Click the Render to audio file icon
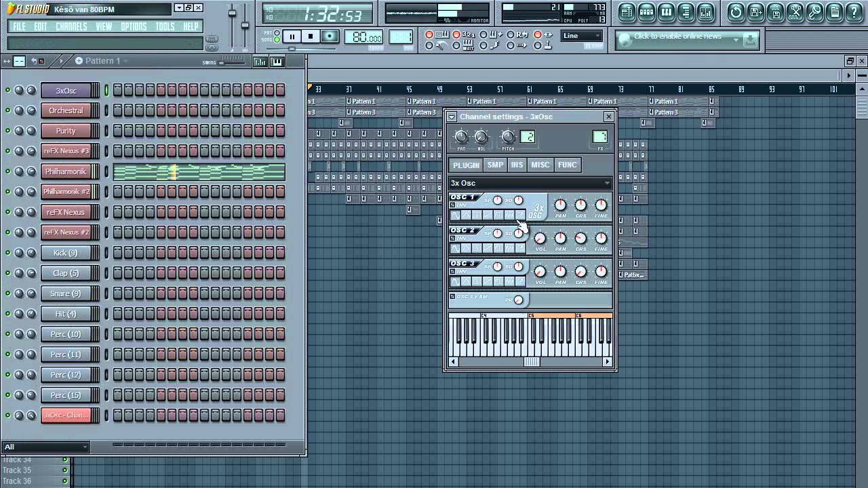This screenshot has height=488, width=868. [775, 12]
